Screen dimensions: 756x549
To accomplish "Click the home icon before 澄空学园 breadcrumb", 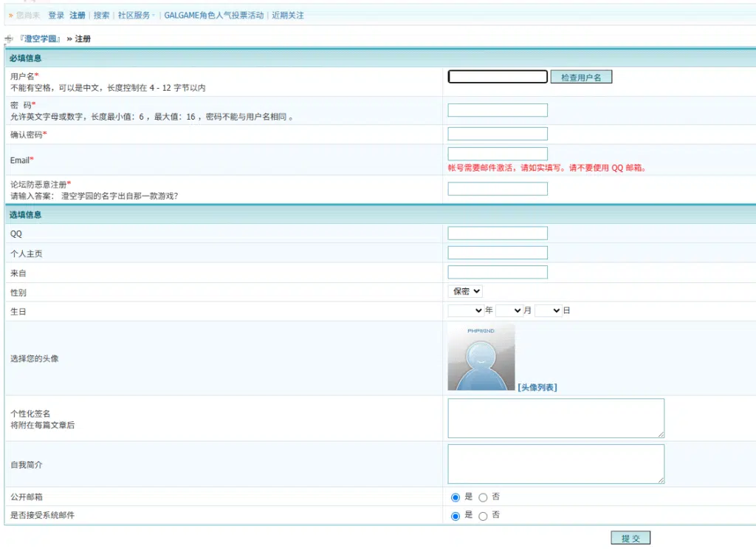I will 9,38.
